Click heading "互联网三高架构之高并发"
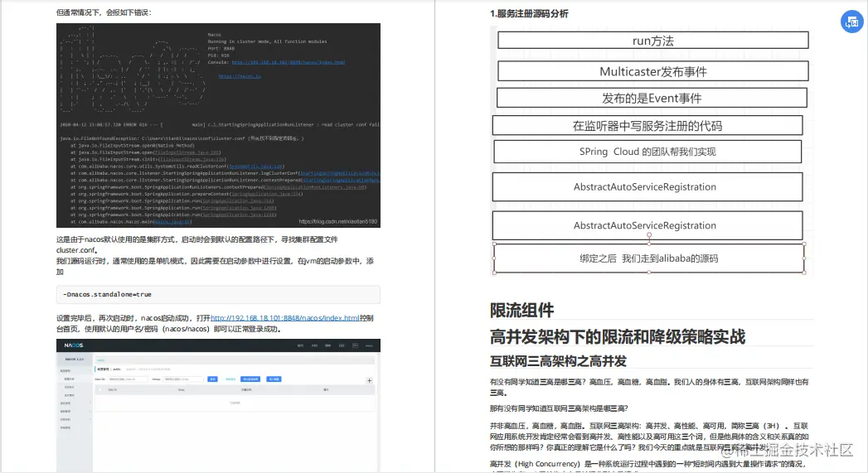Image resolution: width=868 pixels, height=473 pixels. pyautogui.click(x=558, y=361)
